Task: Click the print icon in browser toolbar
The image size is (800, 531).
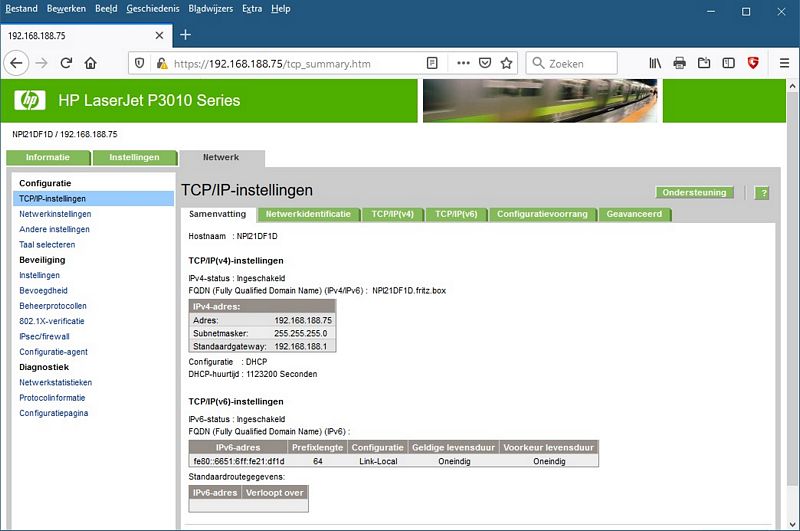Action: [680, 63]
